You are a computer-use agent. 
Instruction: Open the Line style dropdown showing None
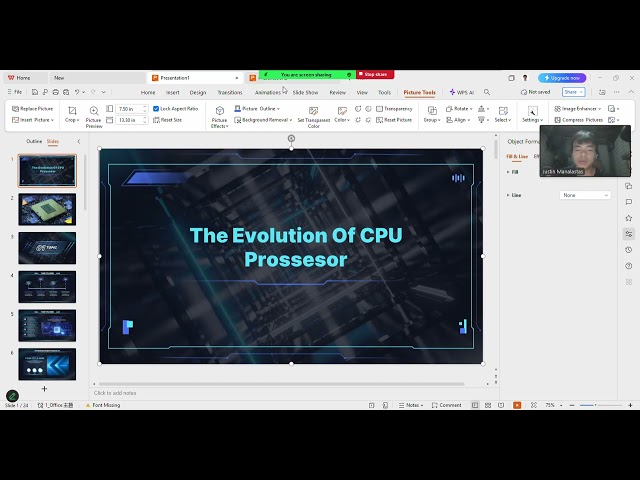point(585,195)
